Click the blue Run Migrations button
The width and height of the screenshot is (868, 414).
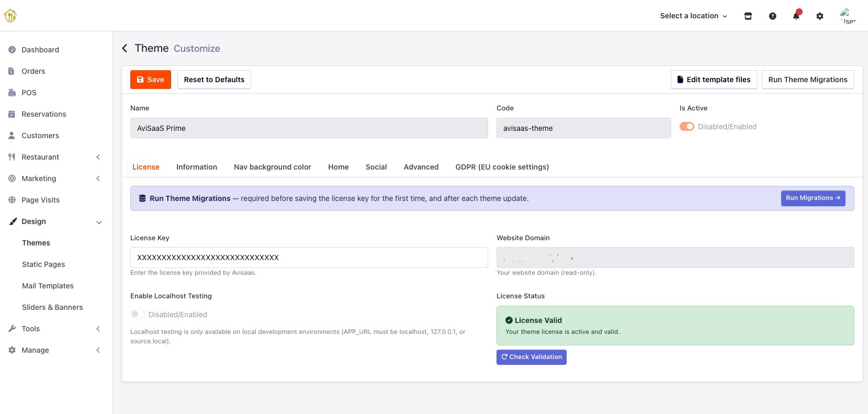coord(813,198)
